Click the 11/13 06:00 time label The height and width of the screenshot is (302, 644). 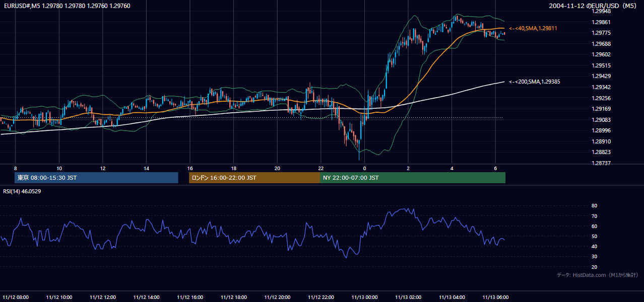click(x=496, y=297)
